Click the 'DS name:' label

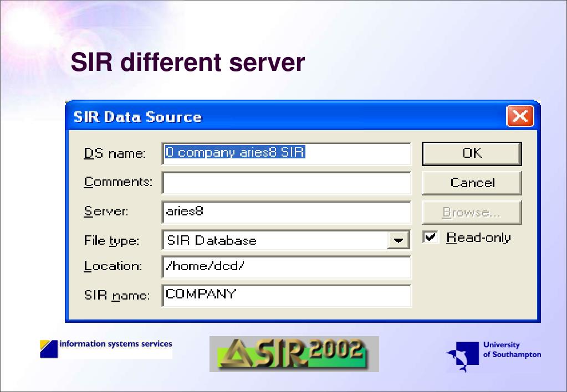[x=115, y=153]
